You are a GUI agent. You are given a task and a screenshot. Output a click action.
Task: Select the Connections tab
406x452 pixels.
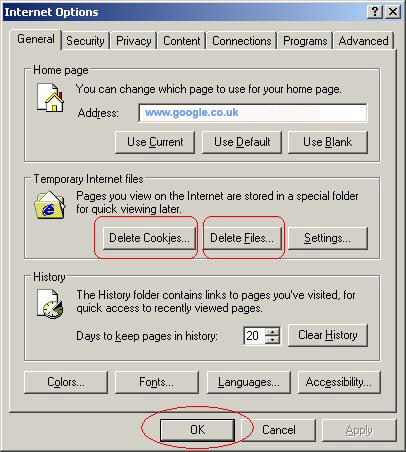click(241, 41)
